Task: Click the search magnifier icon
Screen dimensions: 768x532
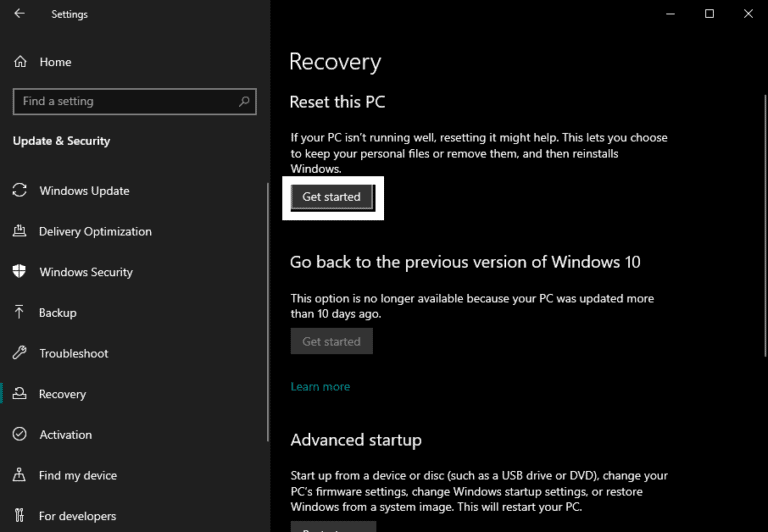Action: coord(244,101)
